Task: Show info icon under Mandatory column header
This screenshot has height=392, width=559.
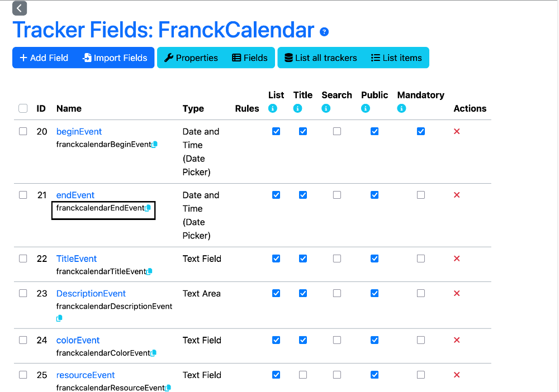Action: (401, 108)
